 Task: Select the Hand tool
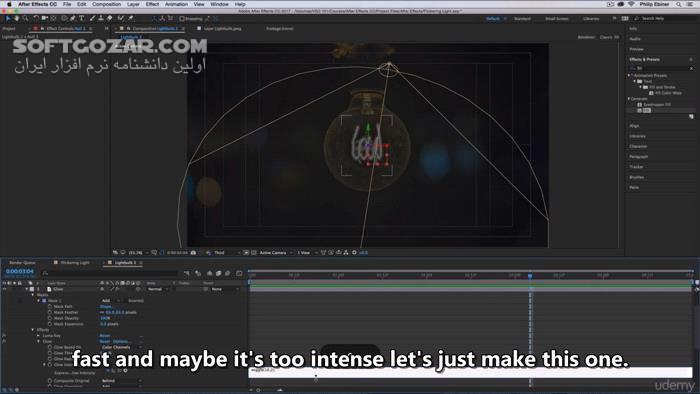click(x=17, y=18)
